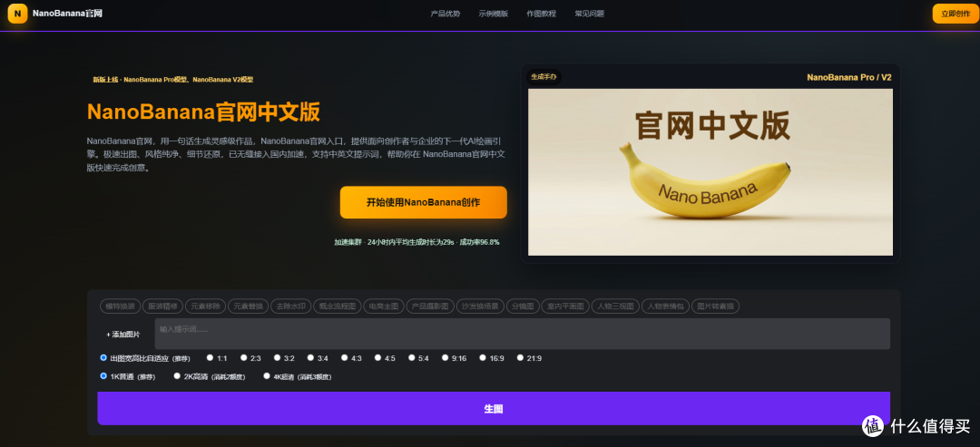980x447 pixels.
Task: Choose the 3:4 aspect ratio radio
Action: tap(310, 358)
